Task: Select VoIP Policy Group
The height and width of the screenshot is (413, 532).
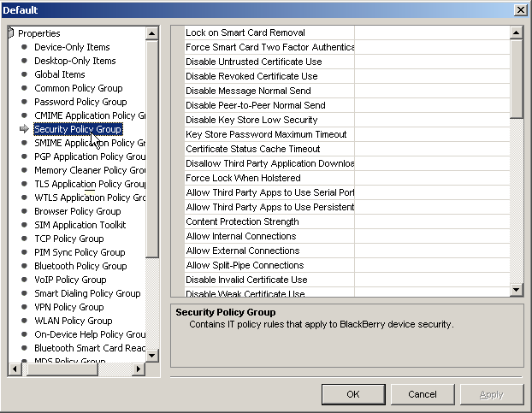Action: [x=70, y=280]
